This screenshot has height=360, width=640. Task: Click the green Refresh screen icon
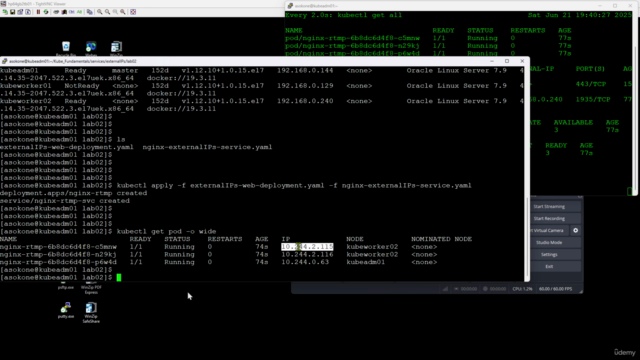click(x=46, y=12)
